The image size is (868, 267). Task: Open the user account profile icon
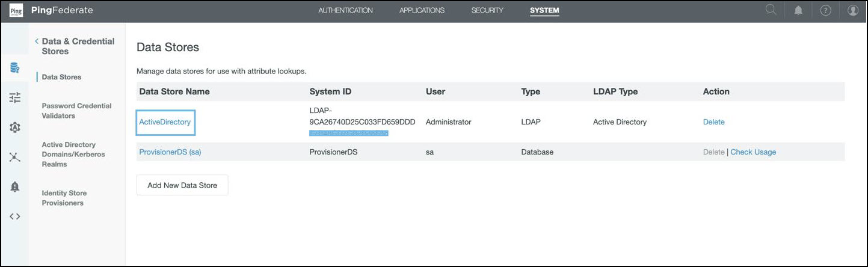coord(852,11)
